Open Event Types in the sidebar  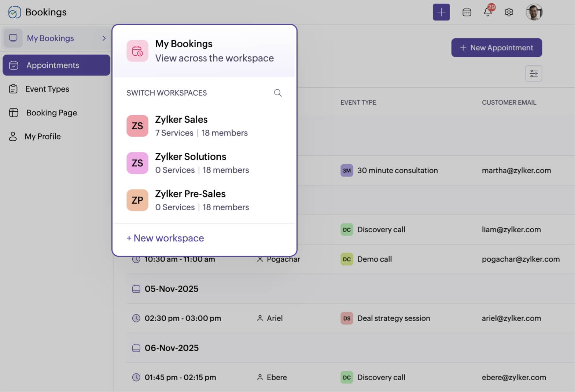click(x=47, y=89)
